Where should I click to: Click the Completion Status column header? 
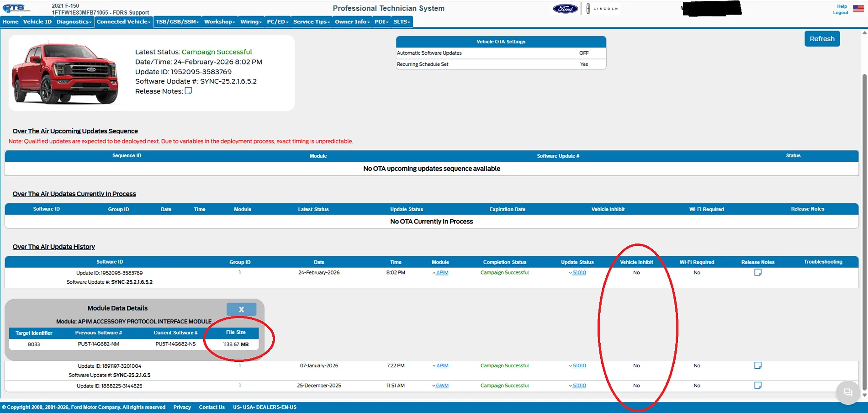tap(505, 262)
